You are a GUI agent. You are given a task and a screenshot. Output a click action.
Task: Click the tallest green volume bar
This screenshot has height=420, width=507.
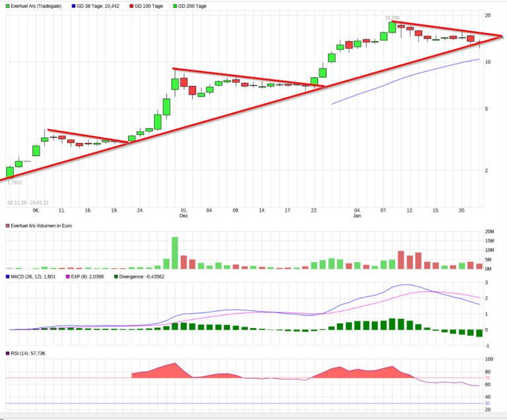175,253
